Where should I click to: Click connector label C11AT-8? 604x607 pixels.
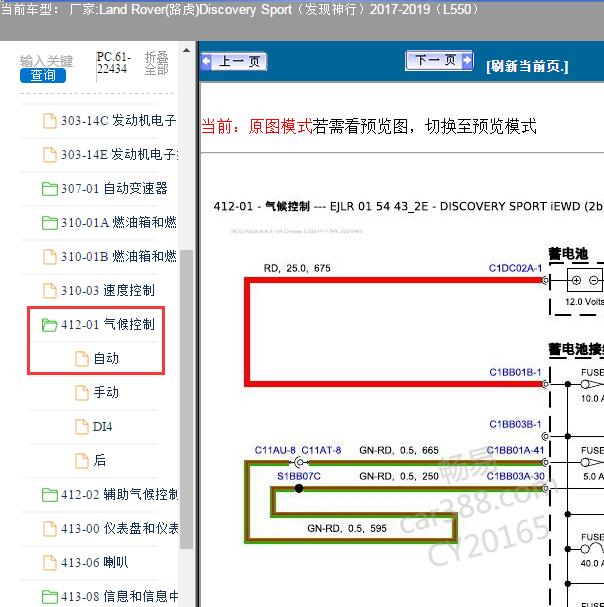[x=321, y=450]
